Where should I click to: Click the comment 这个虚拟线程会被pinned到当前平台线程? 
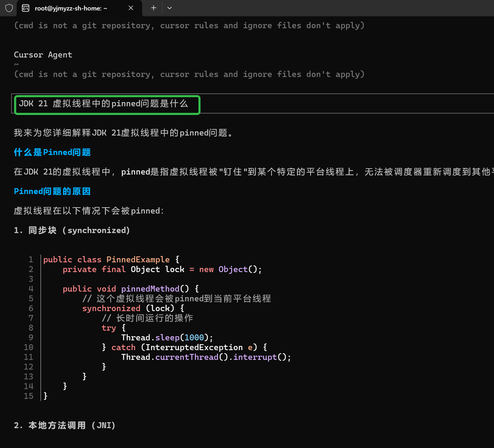click(177, 299)
